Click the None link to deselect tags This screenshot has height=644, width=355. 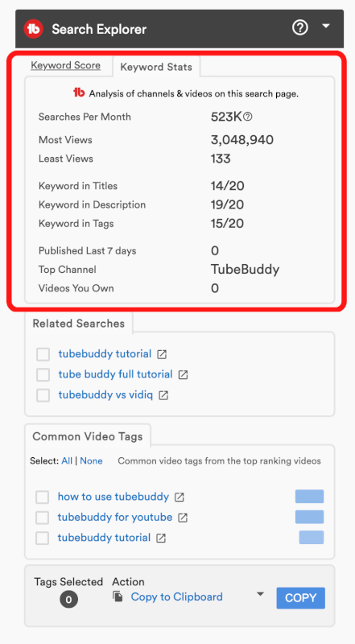click(91, 460)
